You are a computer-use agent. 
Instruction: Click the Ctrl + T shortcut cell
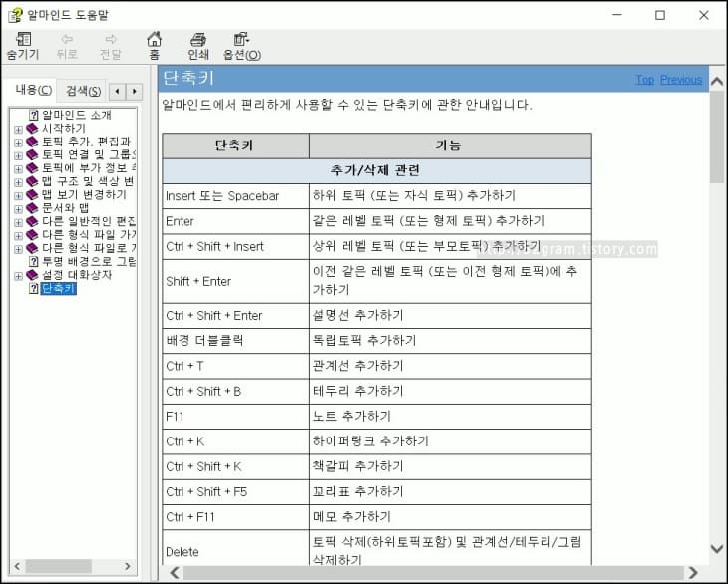[236, 366]
